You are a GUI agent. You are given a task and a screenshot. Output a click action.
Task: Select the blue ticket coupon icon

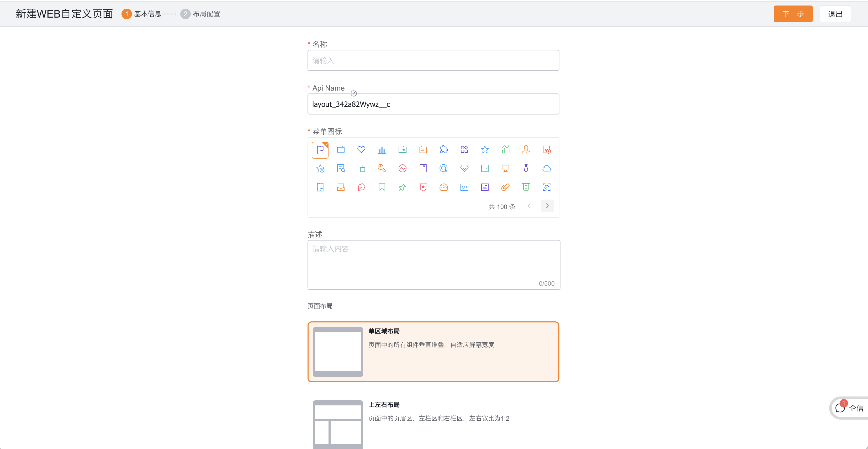coord(320,187)
